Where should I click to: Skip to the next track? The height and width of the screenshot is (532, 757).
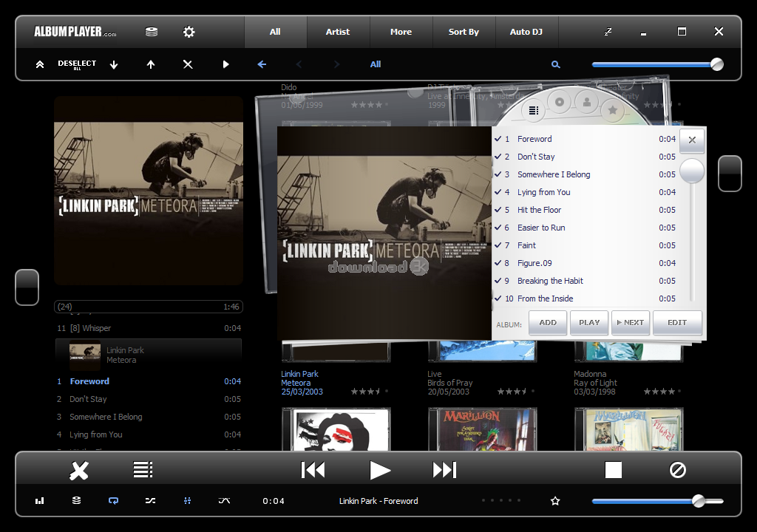pyautogui.click(x=444, y=470)
